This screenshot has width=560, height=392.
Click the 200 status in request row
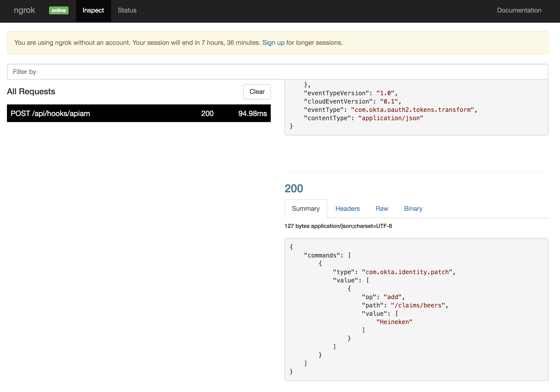207,113
